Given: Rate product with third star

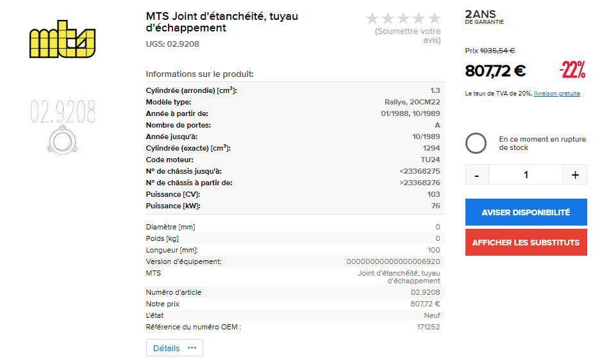Looking at the screenshot, I should [x=403, y=19].
